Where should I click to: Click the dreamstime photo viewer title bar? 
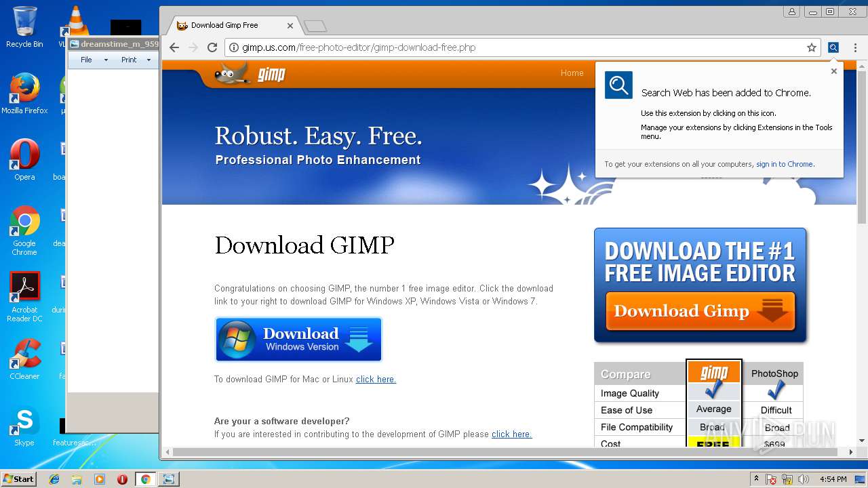click(x=114, y=44)
